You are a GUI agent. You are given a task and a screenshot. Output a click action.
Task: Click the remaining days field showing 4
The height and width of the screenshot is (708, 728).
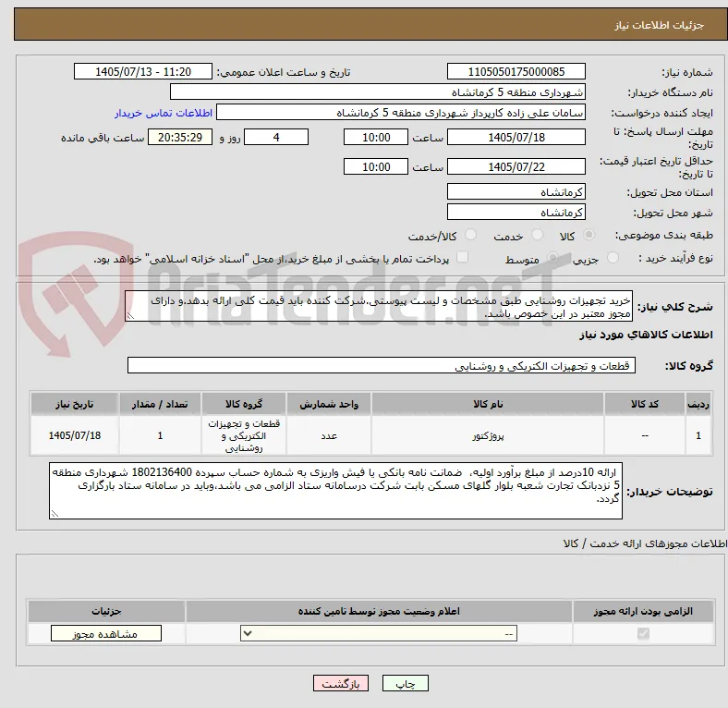pyautogui.click(x=276, y=138)
